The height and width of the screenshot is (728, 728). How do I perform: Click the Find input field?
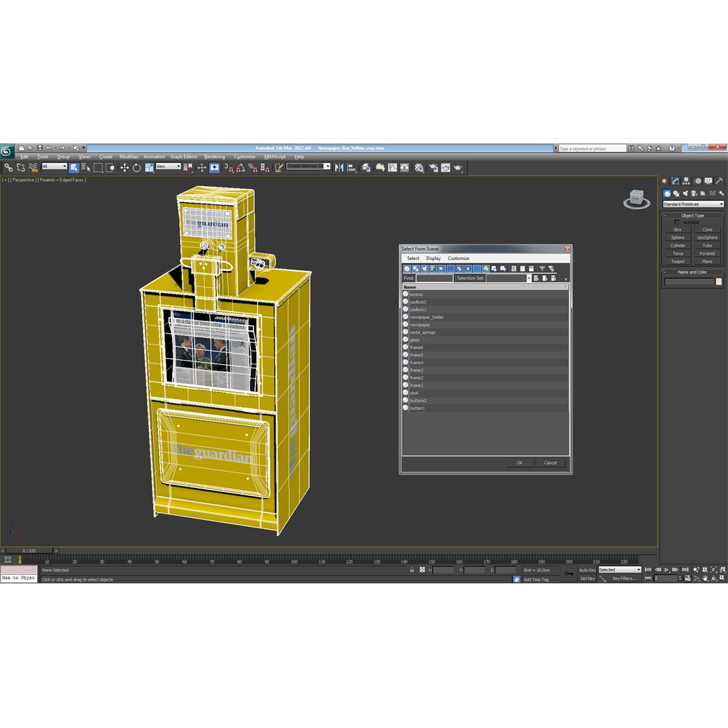click(434, 278)
